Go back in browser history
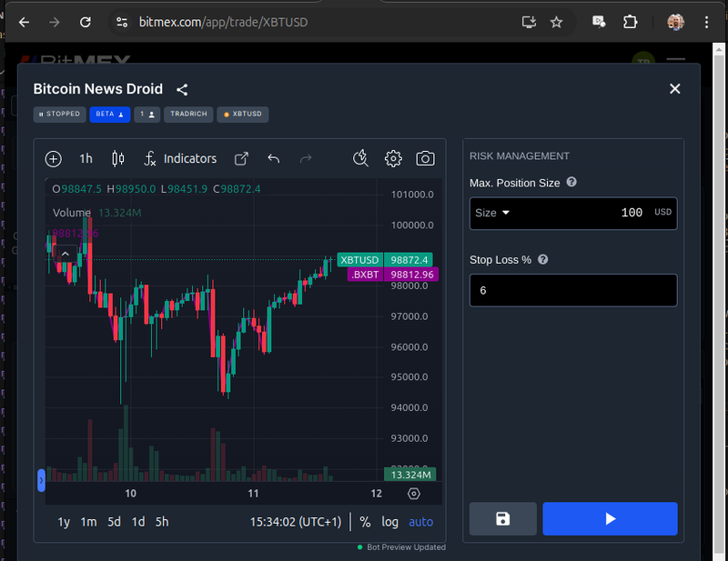 click(25, 22)
